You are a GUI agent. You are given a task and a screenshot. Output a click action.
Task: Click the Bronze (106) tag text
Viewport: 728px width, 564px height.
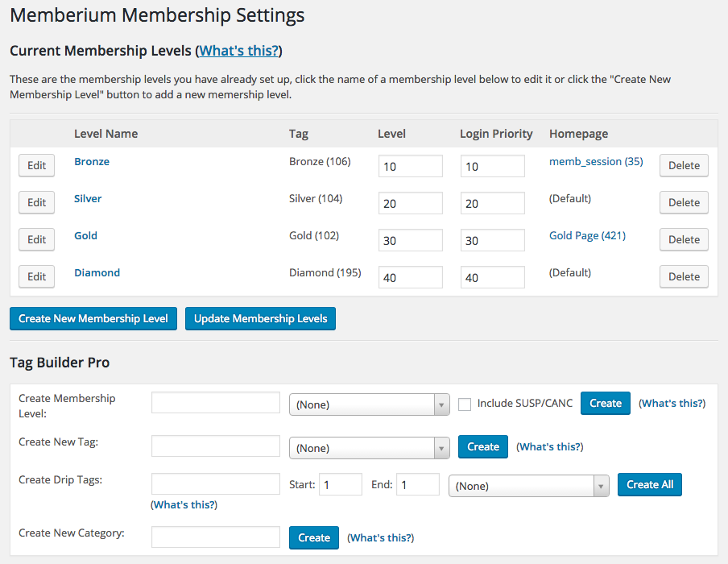click(x=320, y=162)
